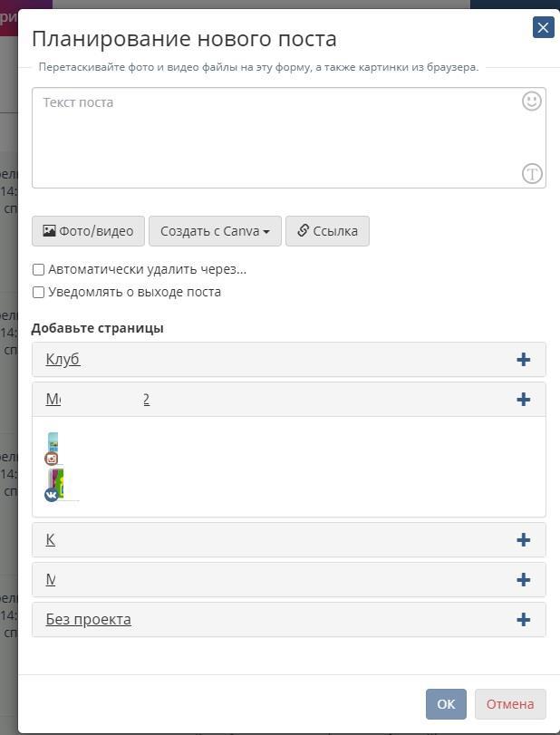Screen dimensions: 560x735
Task: Expand the Клуб project section
Action: (x=63, y=360)
